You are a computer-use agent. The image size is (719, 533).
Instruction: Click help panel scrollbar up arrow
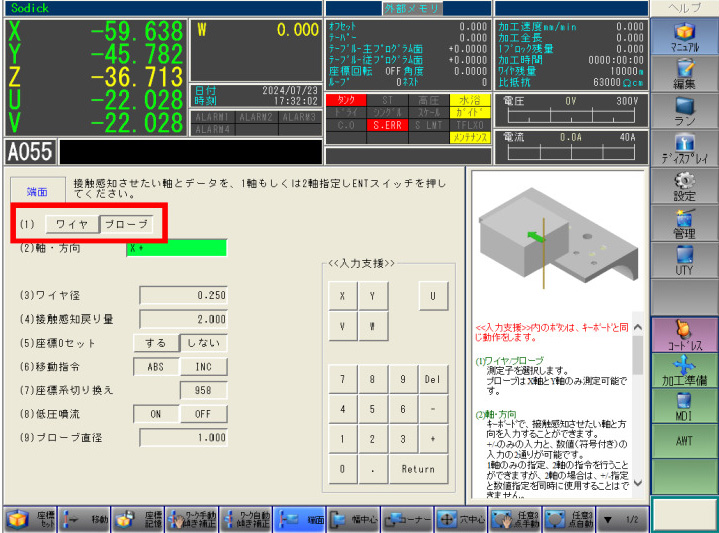coord(637,328)
